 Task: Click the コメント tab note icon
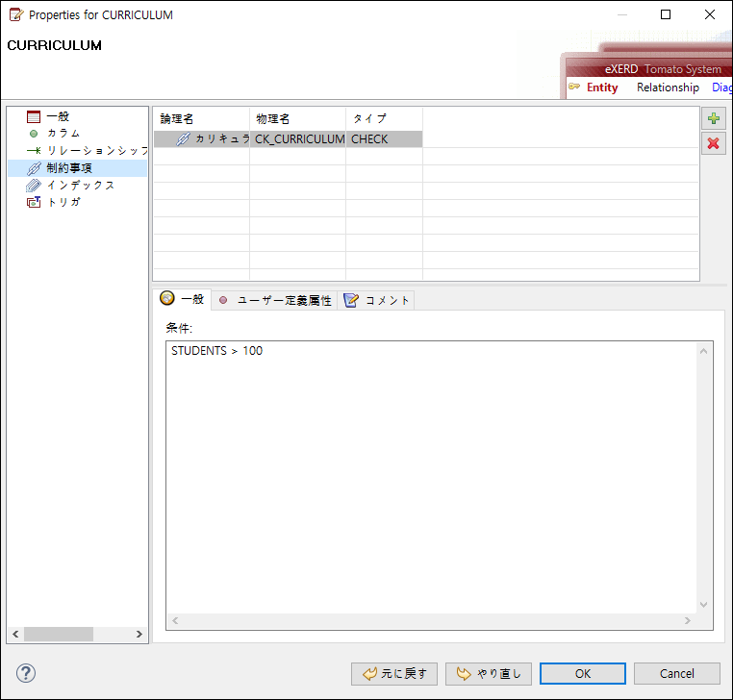click(351, 300)
